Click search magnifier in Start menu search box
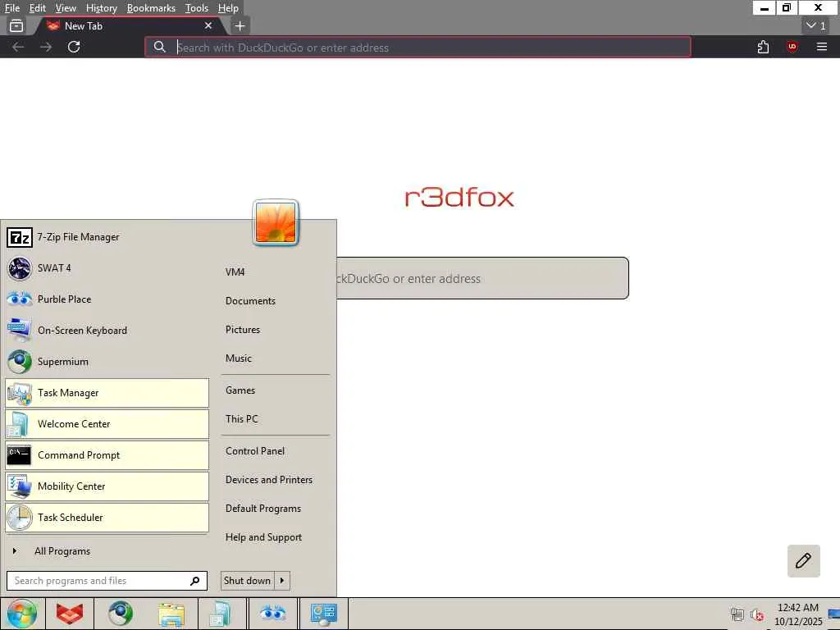This screenshot has width=840, height=630. pyautogui.click(x=195, y=580)
